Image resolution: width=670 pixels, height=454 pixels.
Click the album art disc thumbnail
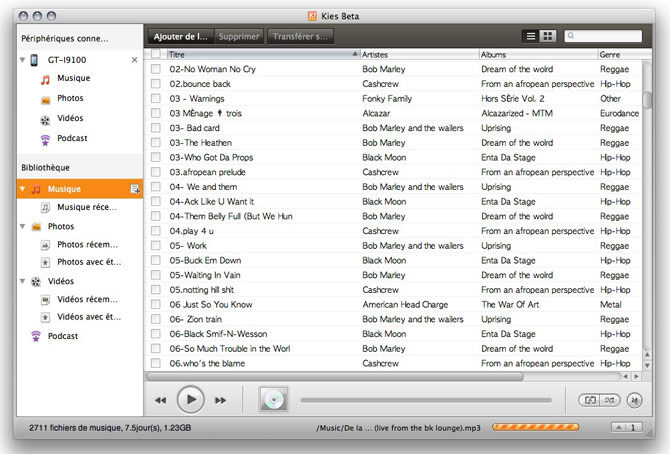tap(273, 400)
